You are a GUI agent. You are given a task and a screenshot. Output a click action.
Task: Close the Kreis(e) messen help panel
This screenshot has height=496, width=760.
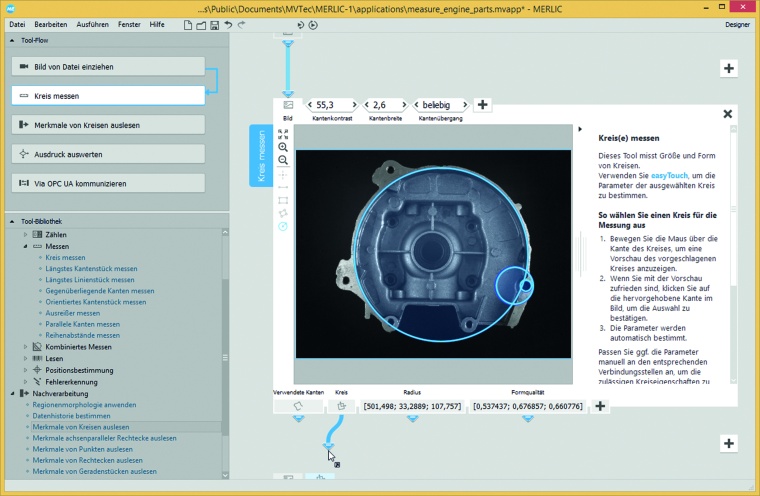727,114
